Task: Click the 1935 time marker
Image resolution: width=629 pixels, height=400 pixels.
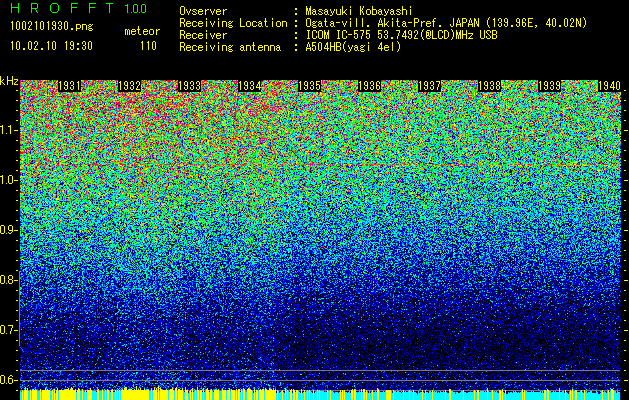Action: [x=309, y=86]
